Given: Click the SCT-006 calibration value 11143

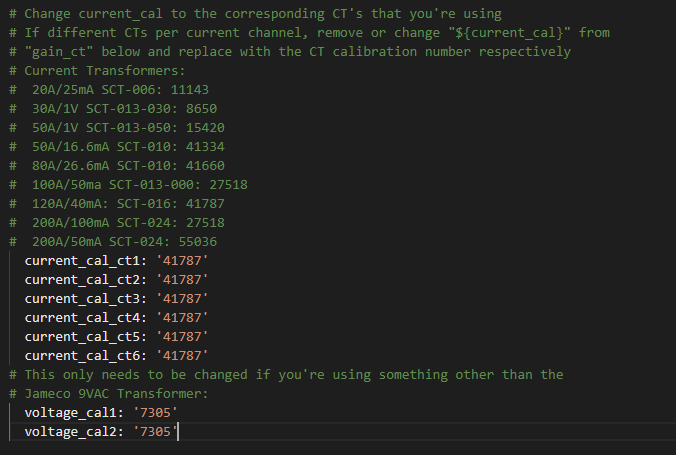Looking at the screenshot, I should [190, 90].
